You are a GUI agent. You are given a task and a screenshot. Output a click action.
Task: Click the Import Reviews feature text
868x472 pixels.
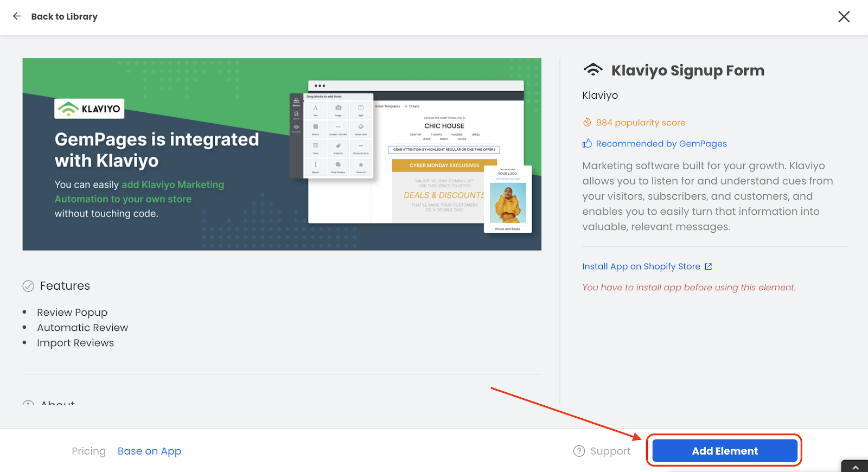pyautogui.click(x=75, y=343)
